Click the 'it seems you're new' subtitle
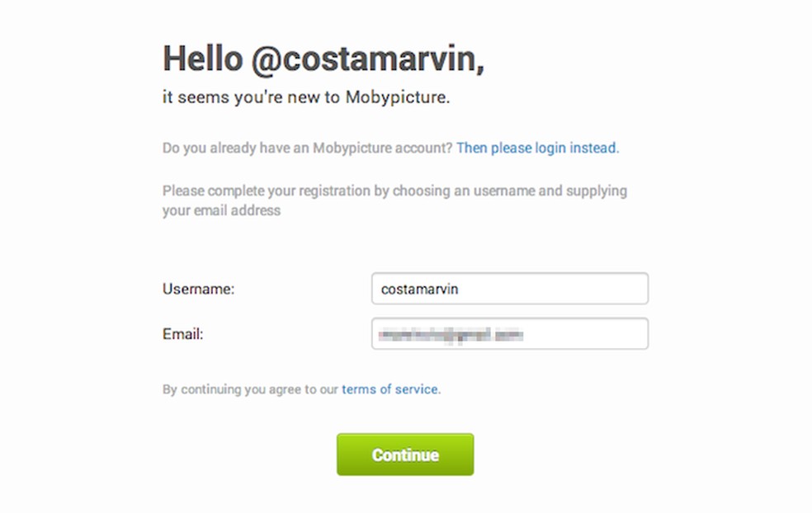The height and width of the screenshot is (513, 812). point(241,97)
